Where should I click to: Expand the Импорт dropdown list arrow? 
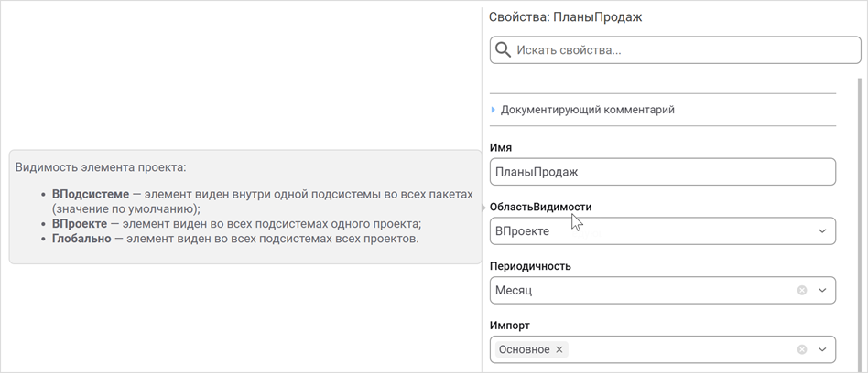(822, 349)
